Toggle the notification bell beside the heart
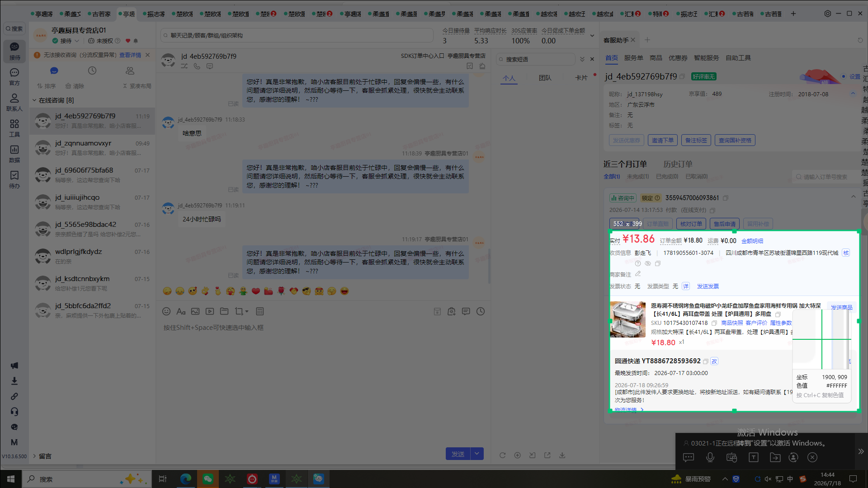Viewport: 868px width, 488px height. (x=136, y=41)
